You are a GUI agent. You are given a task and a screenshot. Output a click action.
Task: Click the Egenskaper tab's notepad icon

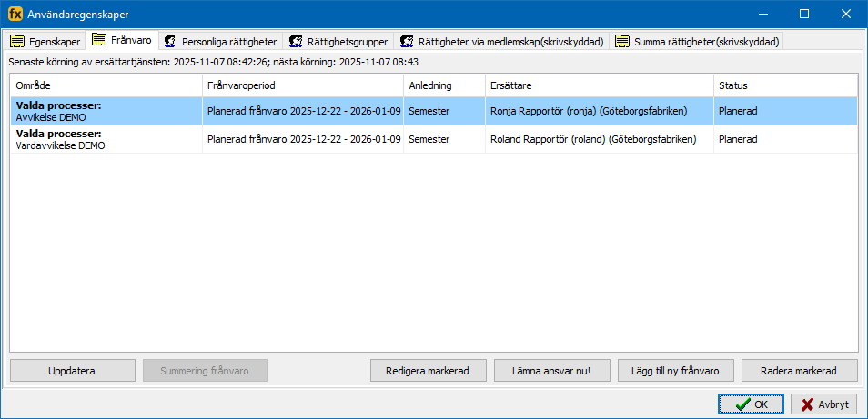pyautogui.click(x=17, y=42)
